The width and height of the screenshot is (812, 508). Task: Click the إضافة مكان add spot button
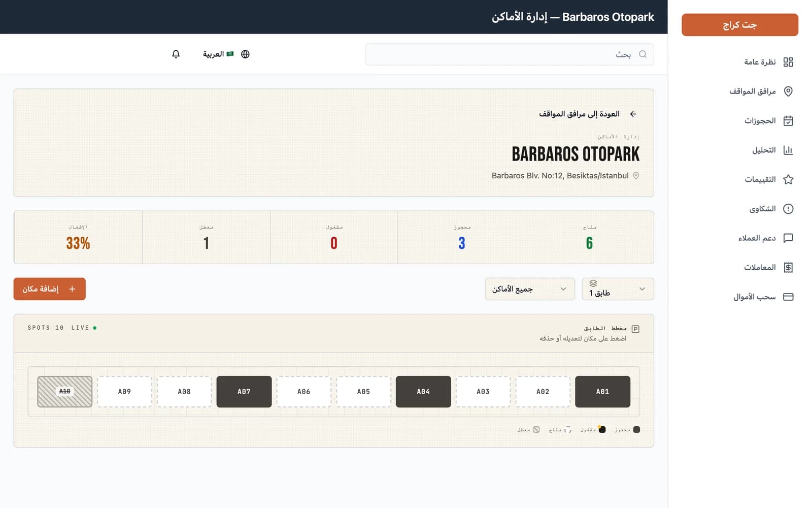coord(50,289)
